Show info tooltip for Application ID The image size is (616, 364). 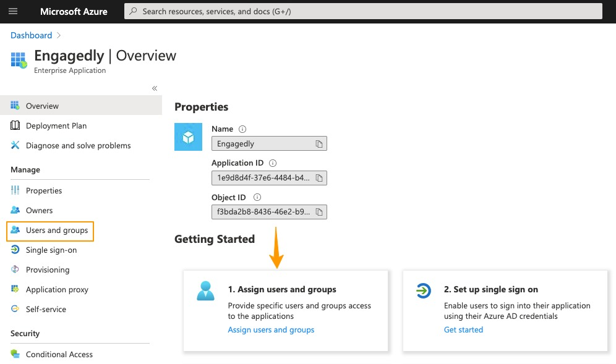click(x=273, y=163)
